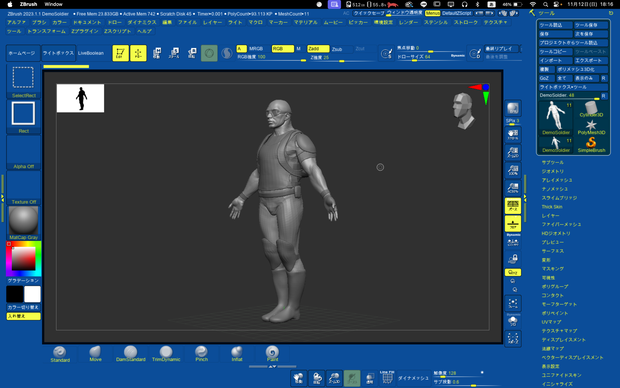Toggle the MRGB channel button
620x388 pixels.
coord(256,49)
